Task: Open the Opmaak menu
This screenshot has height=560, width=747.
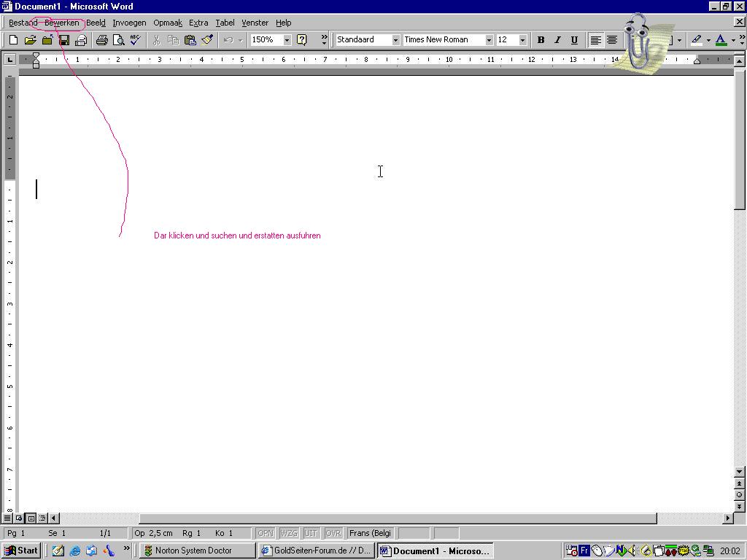Action: (x=168, y=23)
